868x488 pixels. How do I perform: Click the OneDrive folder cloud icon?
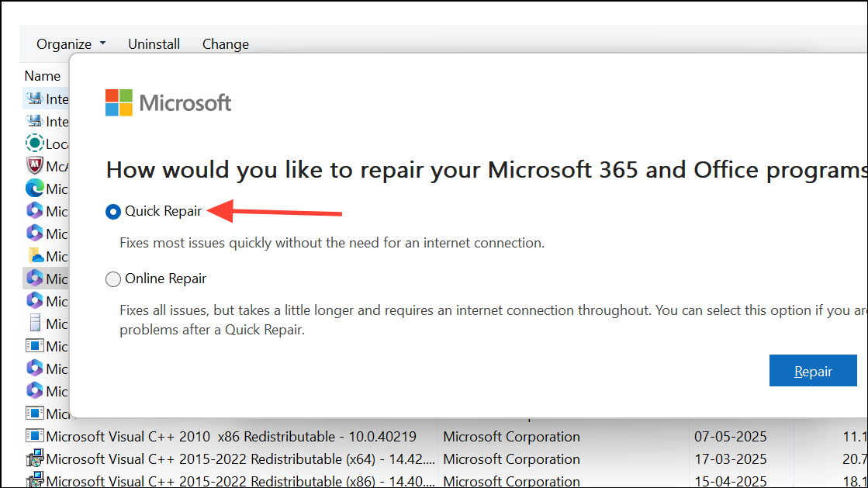(34, 256)
